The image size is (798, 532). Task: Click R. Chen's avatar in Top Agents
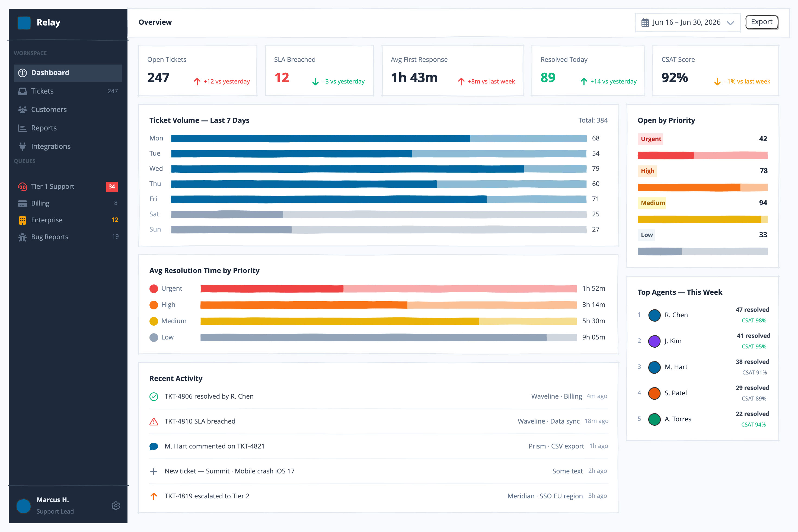tap(654, 315)
